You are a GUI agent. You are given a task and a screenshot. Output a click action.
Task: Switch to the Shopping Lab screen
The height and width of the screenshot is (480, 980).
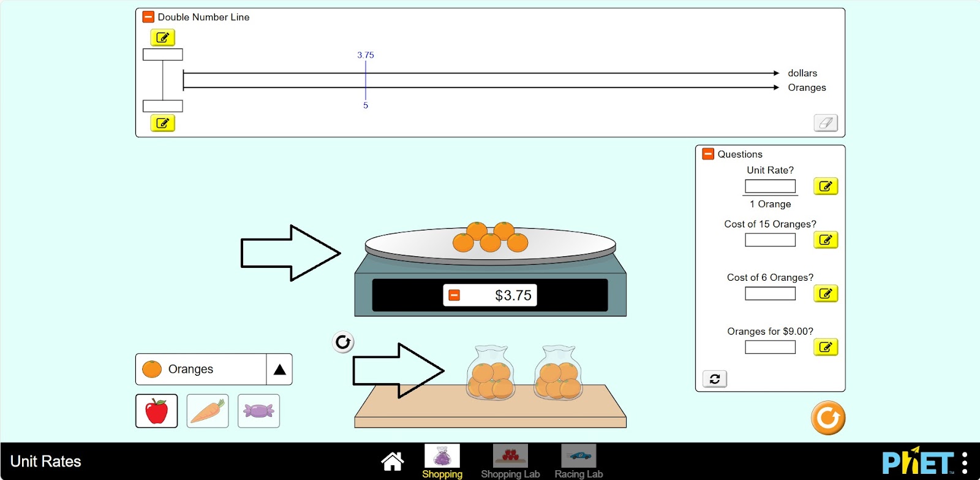point(510,461)
